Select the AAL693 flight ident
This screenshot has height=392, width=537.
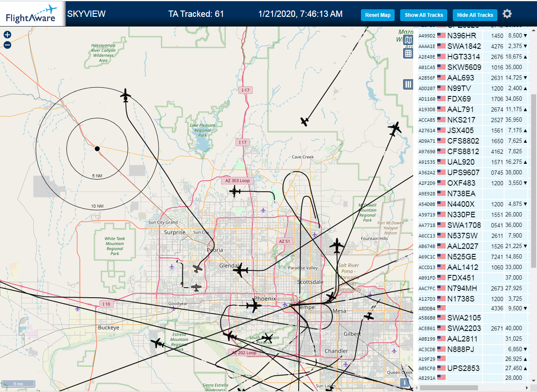point(461,78)
